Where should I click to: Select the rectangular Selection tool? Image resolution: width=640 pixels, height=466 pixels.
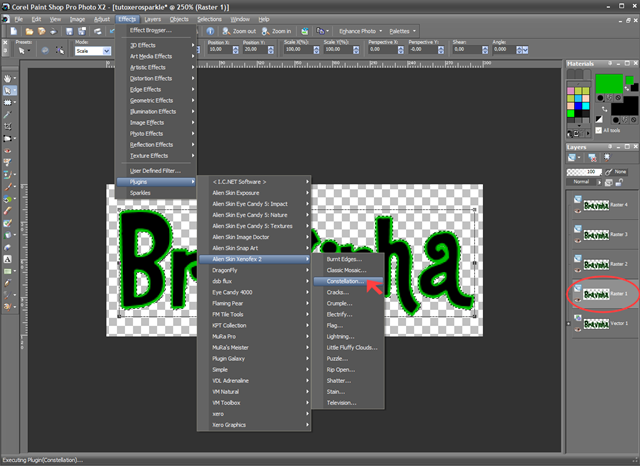pos(7,103)
